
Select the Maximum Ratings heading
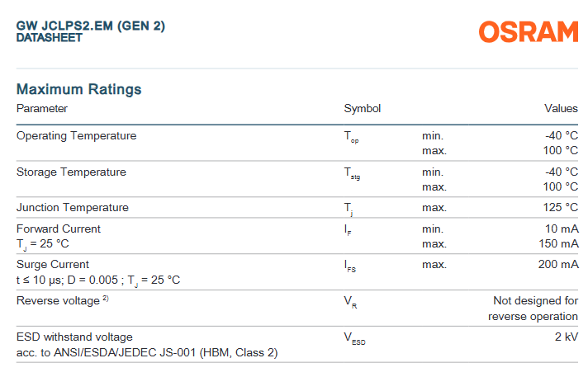(x=79, y=89)
